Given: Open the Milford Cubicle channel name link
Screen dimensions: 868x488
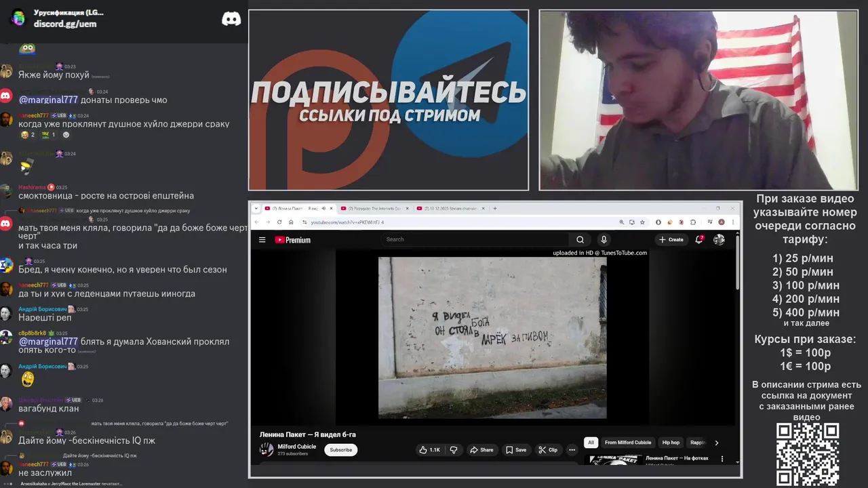Looking at the screenshot, I should point(297,447).
